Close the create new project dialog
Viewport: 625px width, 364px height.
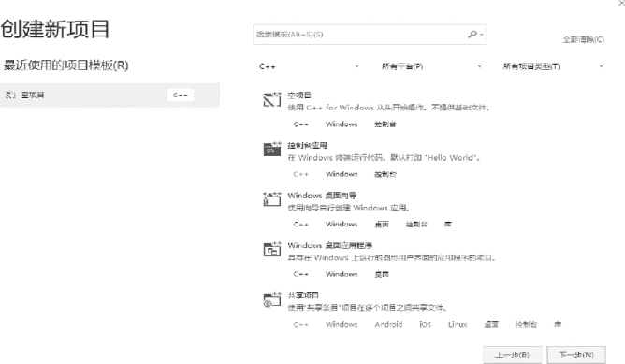[x=621, y=3]
